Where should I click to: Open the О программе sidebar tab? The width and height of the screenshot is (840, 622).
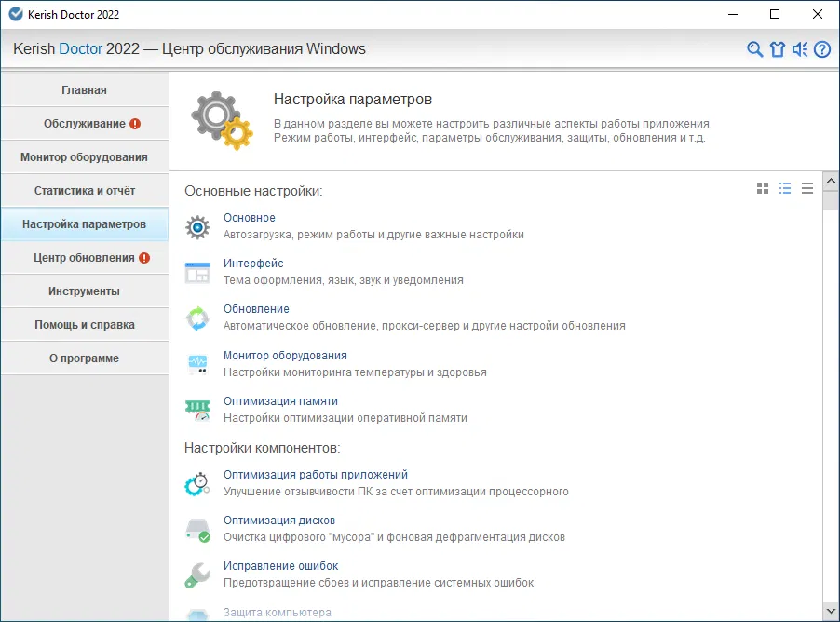tap(85, 358)
